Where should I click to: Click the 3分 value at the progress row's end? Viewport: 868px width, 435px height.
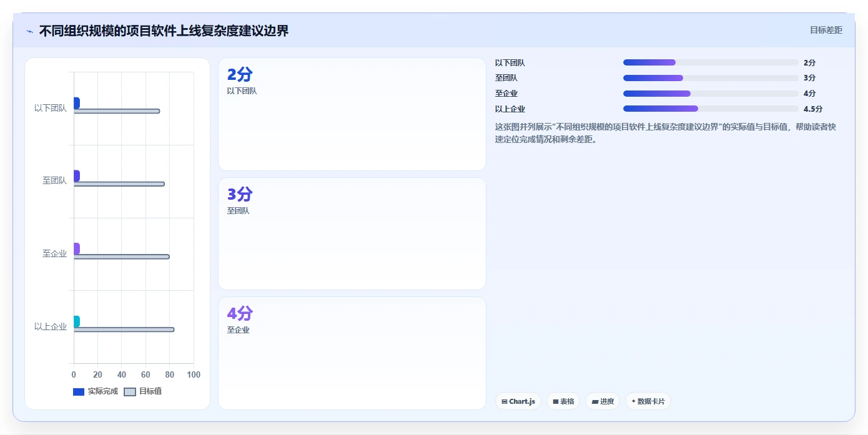809,78
